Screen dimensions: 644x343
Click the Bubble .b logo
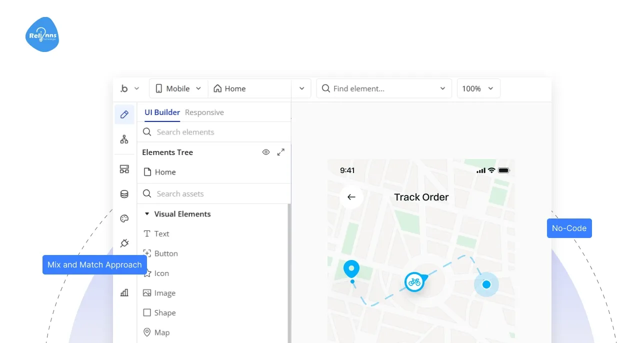(124, 88)
